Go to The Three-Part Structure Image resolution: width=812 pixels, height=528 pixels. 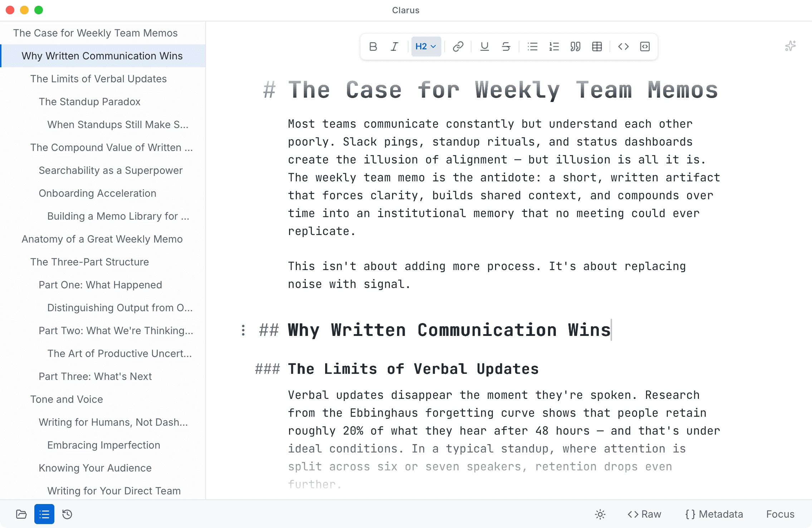[x=103, y=262]
